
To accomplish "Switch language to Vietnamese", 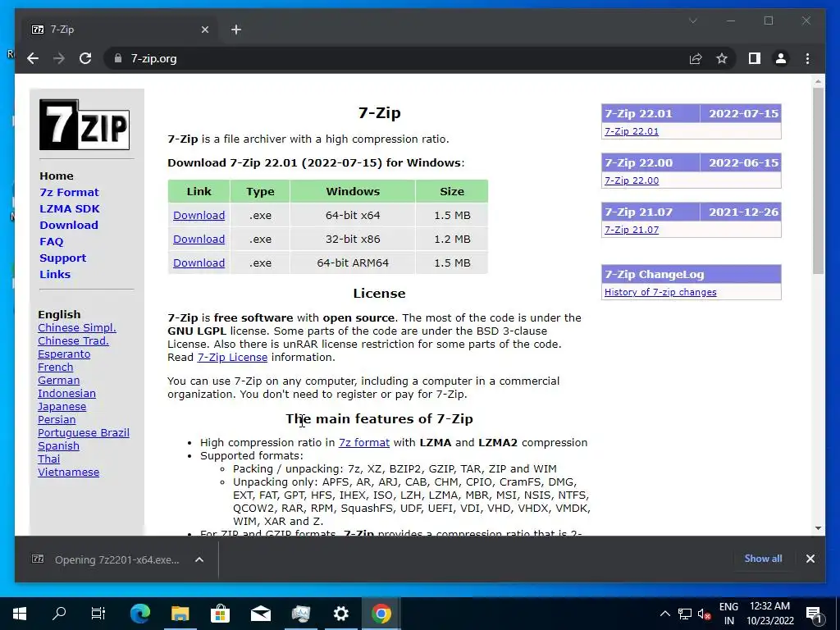I will click(68, 472).
